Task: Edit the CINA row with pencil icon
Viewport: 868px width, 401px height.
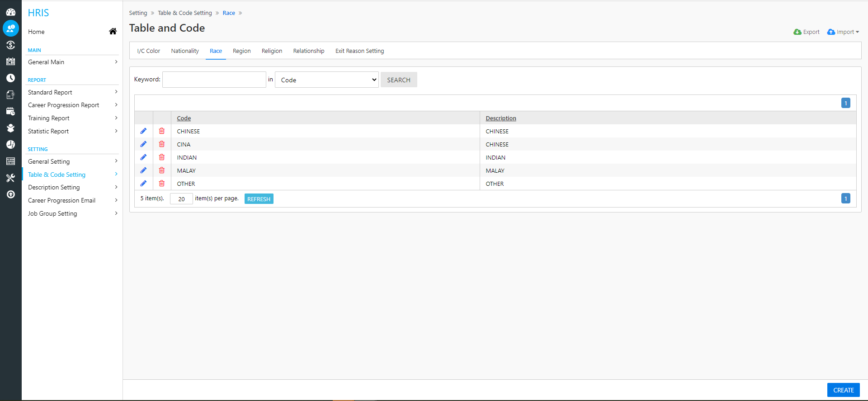Action: [x=143, y=144]
